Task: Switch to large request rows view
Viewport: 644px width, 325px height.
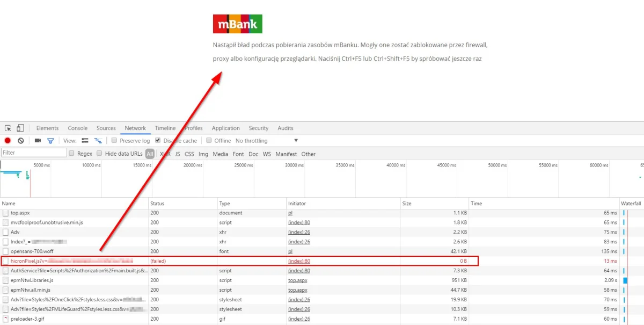Action: tap(85, 141)
